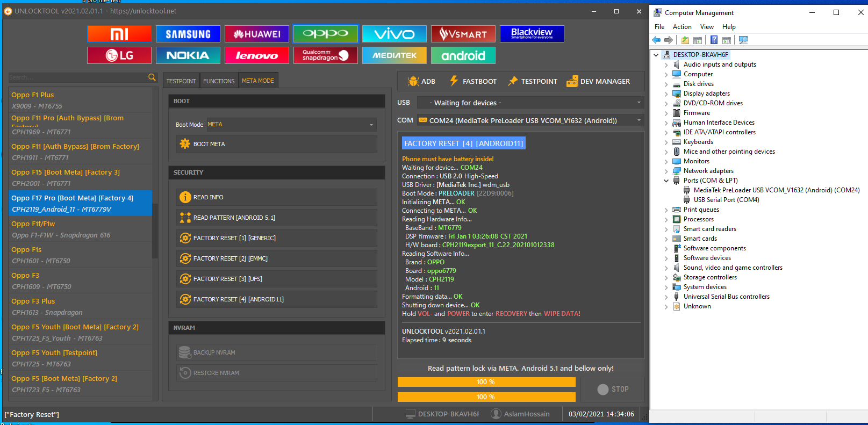Click the lower 100% progress bar
Viewport: 868px width, 425px height.
click(x=486, y=397)
